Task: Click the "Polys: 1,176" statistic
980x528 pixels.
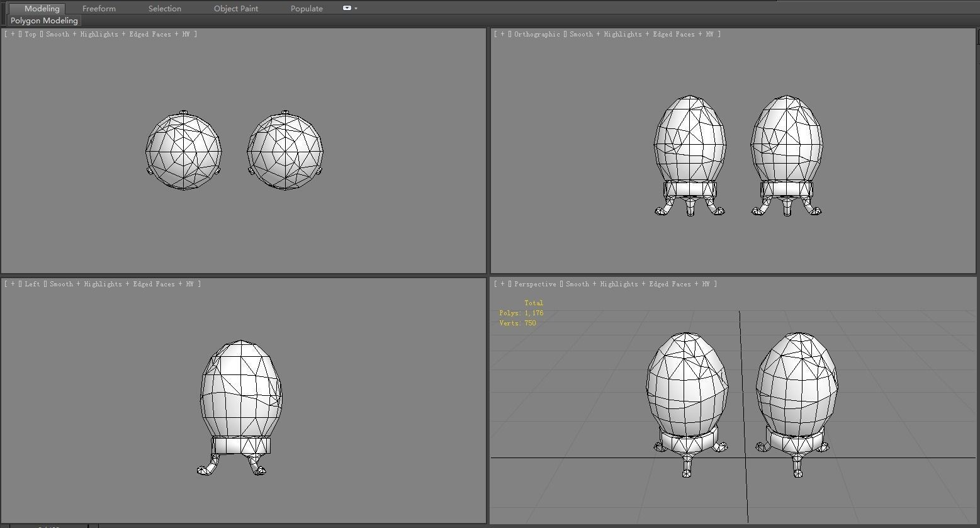Action: (x=521, y=313)
